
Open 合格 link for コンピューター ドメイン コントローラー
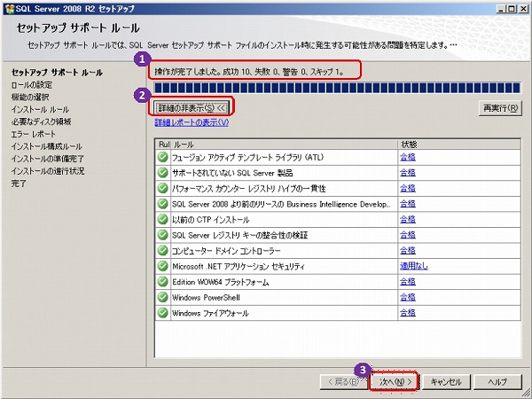pos(408,251)
